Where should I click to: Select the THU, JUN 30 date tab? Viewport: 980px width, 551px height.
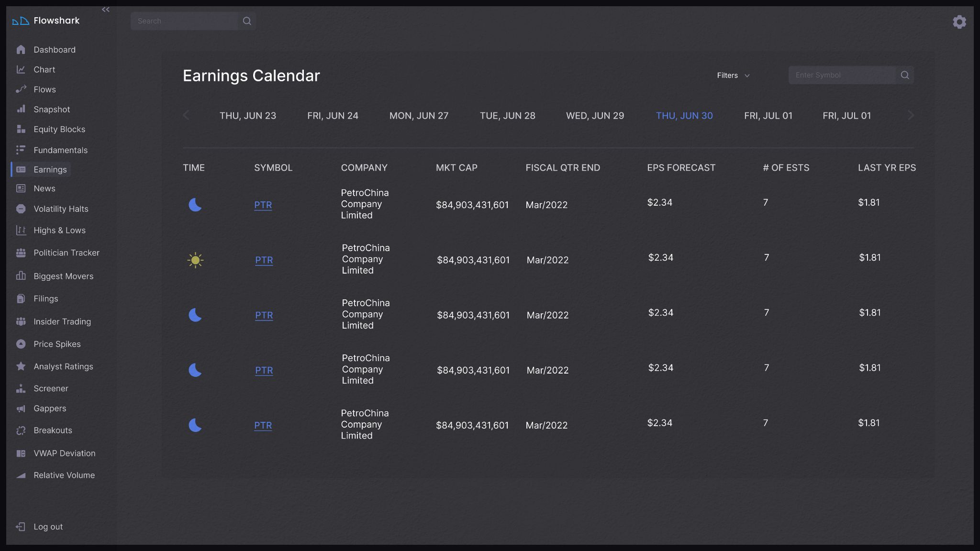tap(684, 116)
